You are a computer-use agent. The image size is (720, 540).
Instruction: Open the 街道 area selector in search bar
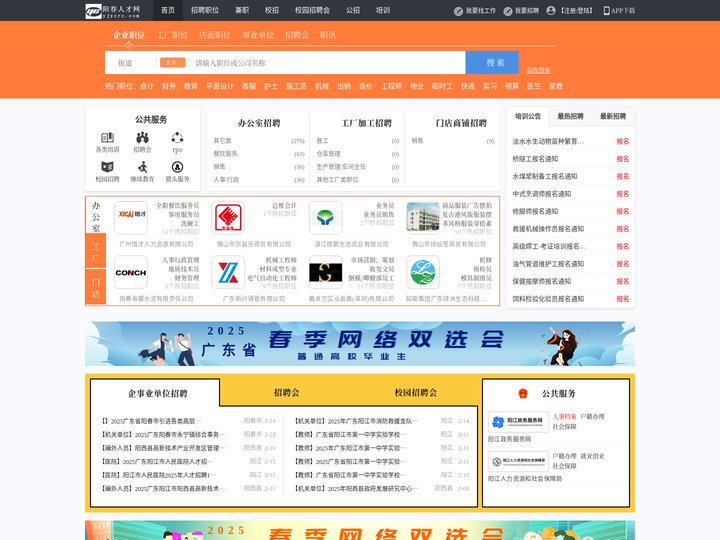click(x=125, y=63)
